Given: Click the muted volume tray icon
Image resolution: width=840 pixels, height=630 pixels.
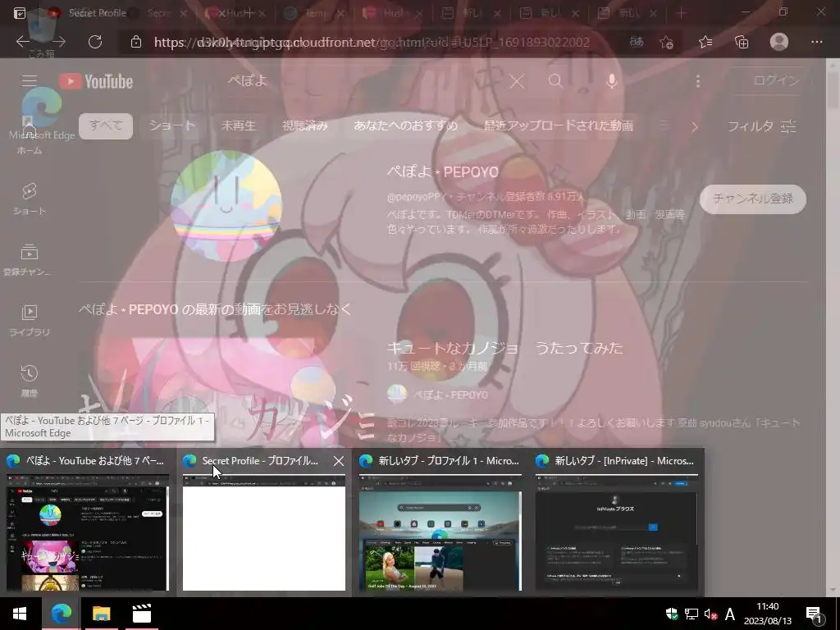Looking at the screenshot, I should 710,614.
